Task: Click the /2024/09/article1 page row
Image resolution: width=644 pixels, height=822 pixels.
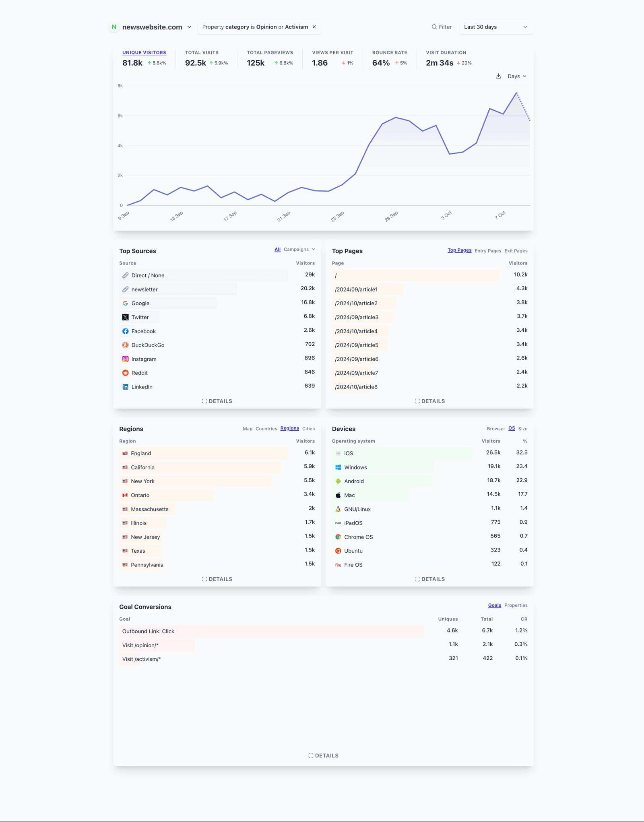Action: point(430,289)
